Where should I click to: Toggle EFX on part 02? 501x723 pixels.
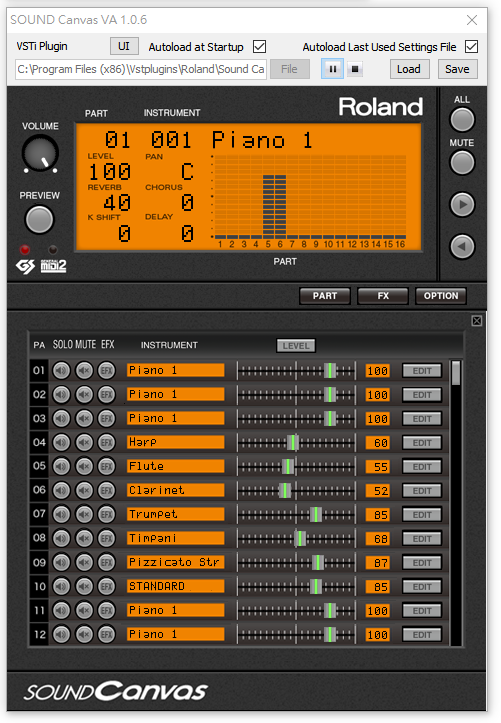tap(106, 394)
